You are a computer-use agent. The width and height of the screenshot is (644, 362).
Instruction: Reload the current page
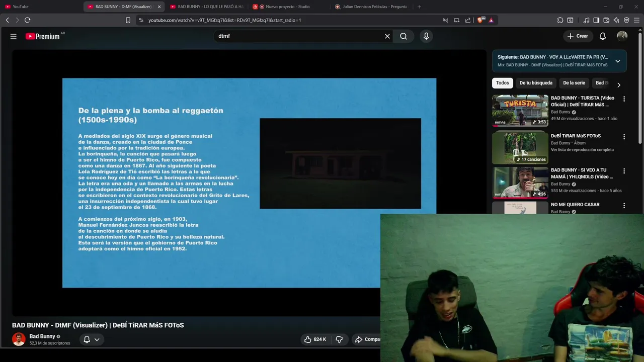pos(27,20)
